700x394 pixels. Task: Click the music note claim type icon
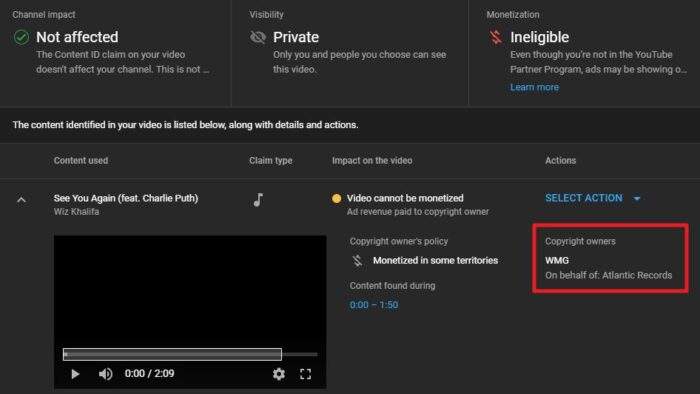[x=258, y=199]
